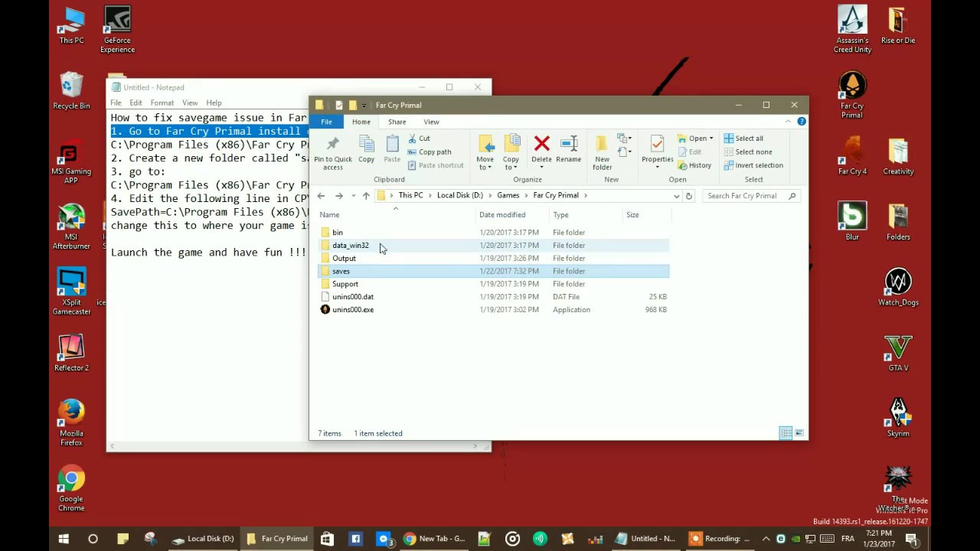Select the GTA V desktop shortcut

pyautogui.click(x=898, y=352)
